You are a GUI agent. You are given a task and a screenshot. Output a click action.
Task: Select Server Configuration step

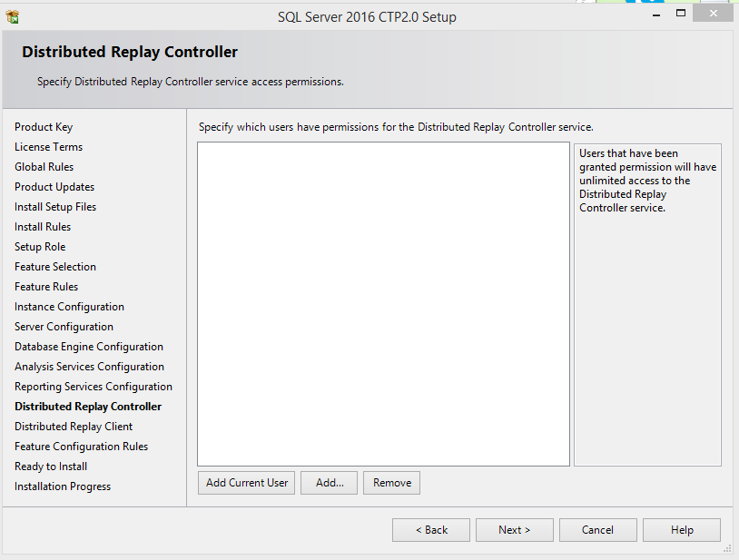point(64,326)
